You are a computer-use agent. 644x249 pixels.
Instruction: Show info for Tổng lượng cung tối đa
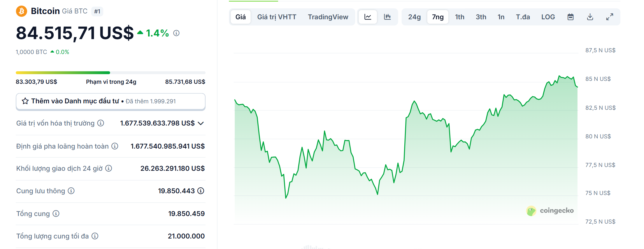click(95, 236)
